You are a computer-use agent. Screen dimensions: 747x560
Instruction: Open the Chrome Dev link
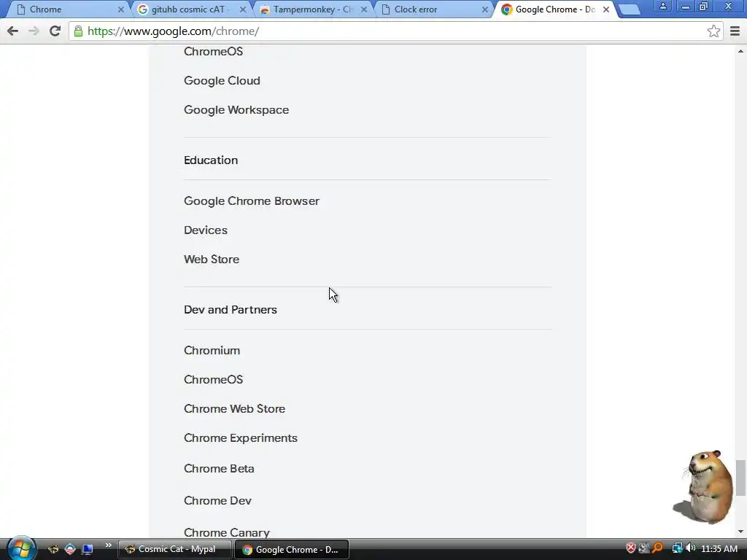[x=217, y=500]
